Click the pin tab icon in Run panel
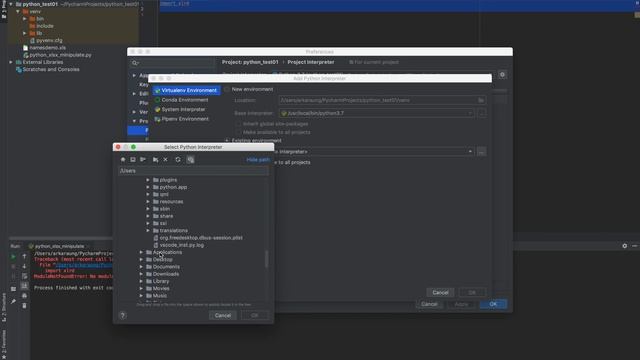Screen dimensions: 640x360 [13, 301]
